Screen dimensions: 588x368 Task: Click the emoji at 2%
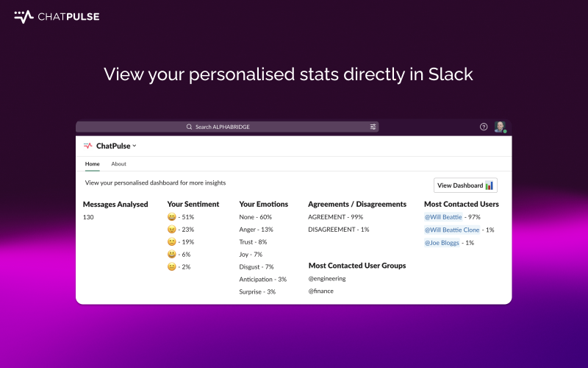pos(172,266)
